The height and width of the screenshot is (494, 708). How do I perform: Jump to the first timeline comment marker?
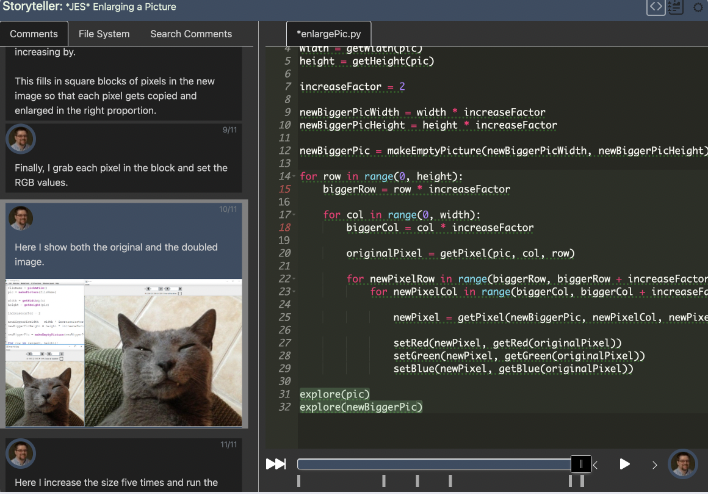pyautogui.click(x=298, y=481)
